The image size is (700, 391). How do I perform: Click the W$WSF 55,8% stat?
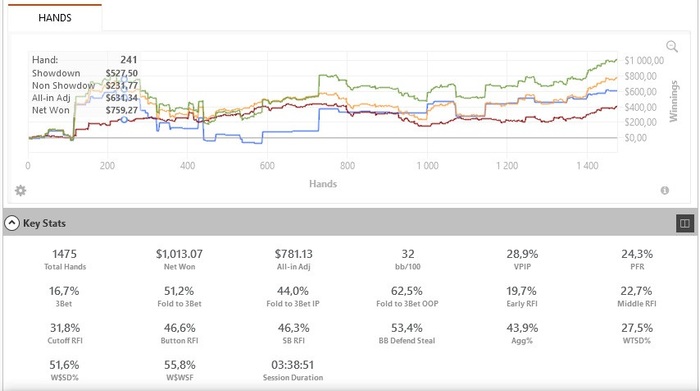click(179, 370)
